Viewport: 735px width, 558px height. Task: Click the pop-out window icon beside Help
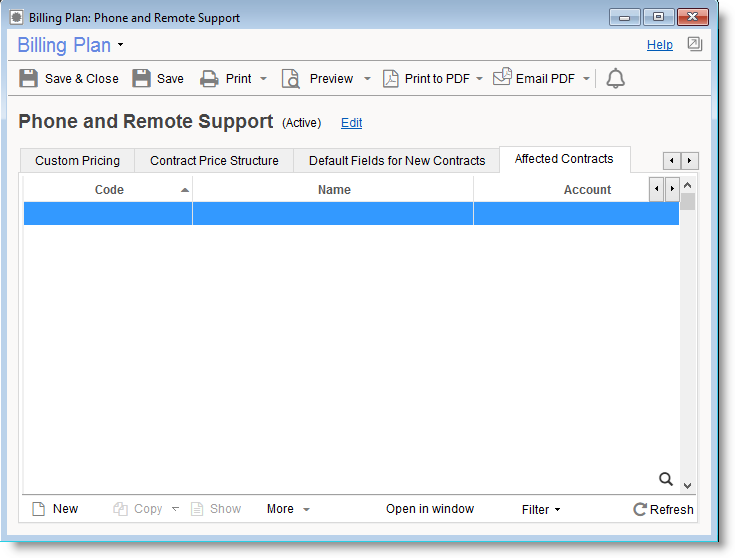pos(694,45)
